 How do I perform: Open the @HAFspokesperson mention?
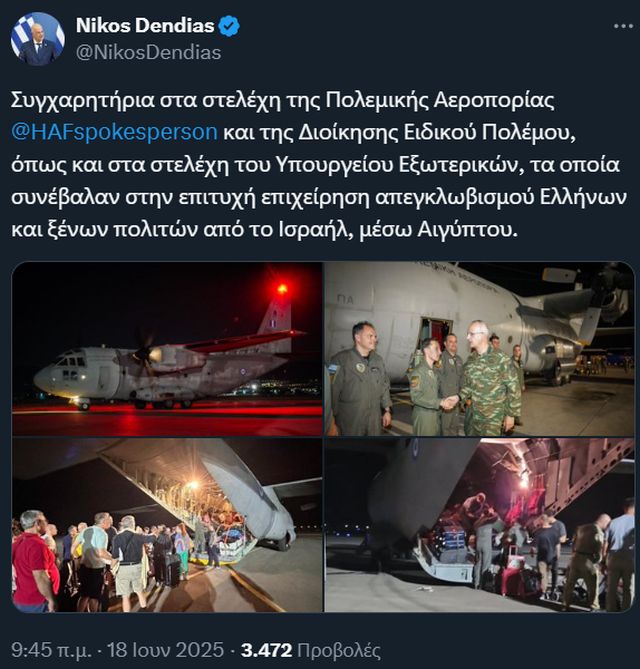(x=114, y=132)
